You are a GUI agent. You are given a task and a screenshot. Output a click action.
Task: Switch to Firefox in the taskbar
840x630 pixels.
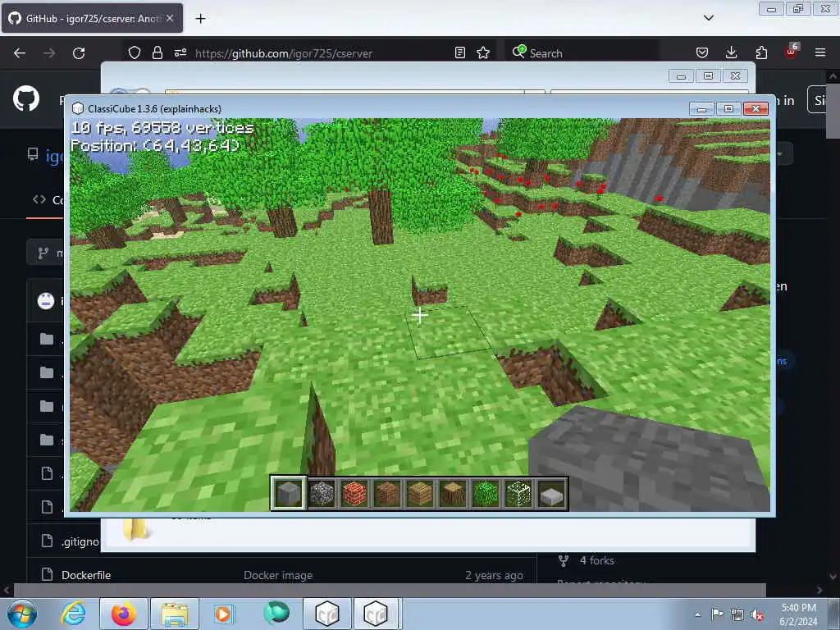(124, 614)
